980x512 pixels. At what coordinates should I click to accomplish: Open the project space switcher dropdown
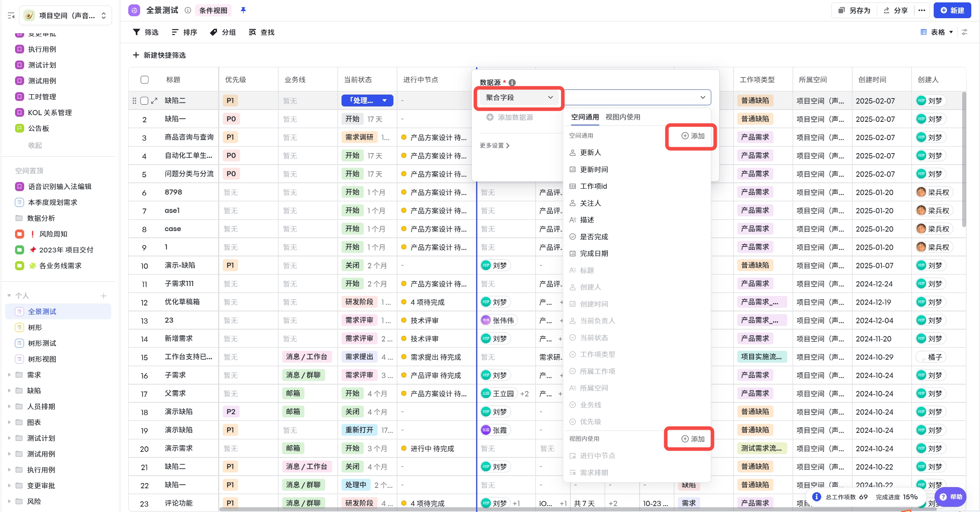coord(66,15)
